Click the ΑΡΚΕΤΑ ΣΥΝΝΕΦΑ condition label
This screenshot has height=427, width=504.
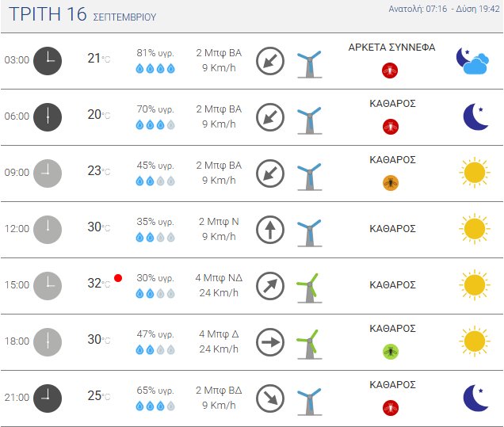[391, 48]
